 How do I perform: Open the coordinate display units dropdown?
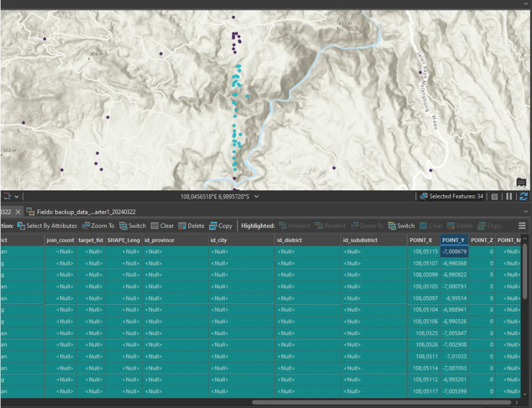(x=256, y=196)
